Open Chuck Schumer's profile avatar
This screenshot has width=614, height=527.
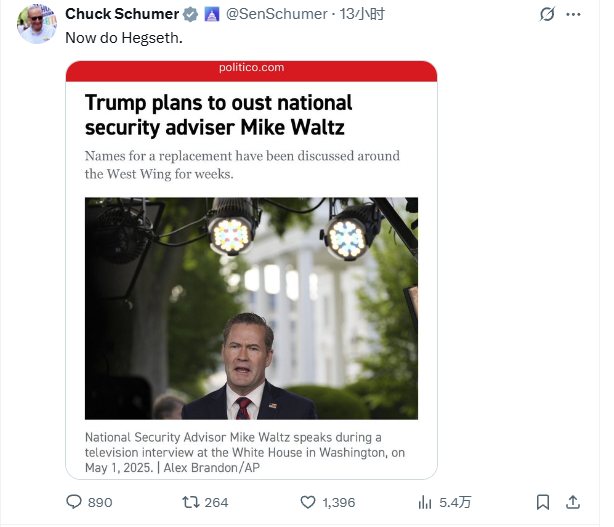click(x=36, y=23)
